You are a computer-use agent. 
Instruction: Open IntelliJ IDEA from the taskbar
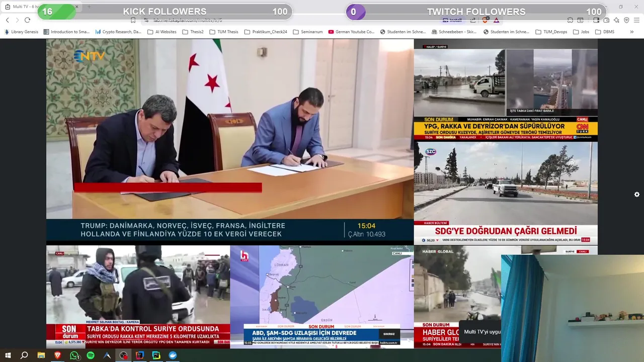click(140, 355)
